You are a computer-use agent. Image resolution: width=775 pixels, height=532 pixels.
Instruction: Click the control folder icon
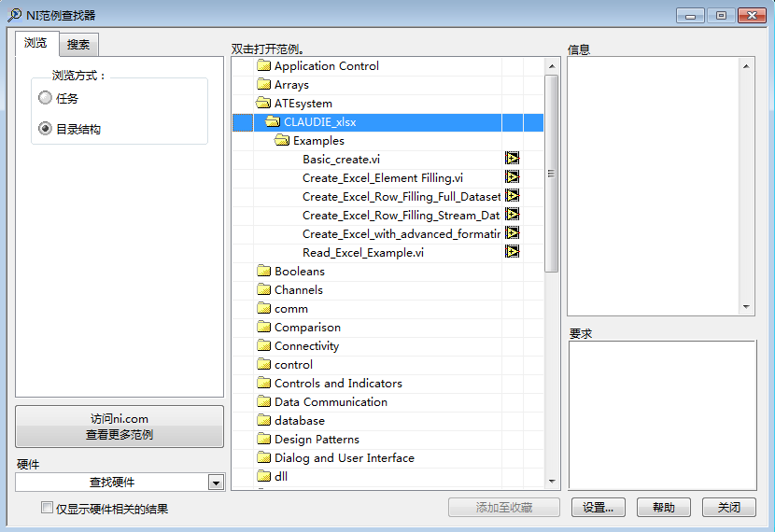point(264,365)
